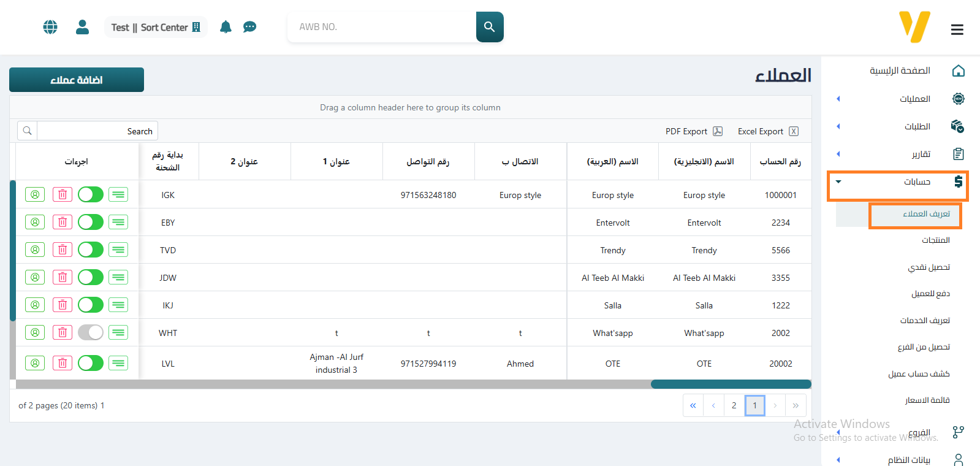
Task: Open the chat messages icon
Action: coord(249,27)
